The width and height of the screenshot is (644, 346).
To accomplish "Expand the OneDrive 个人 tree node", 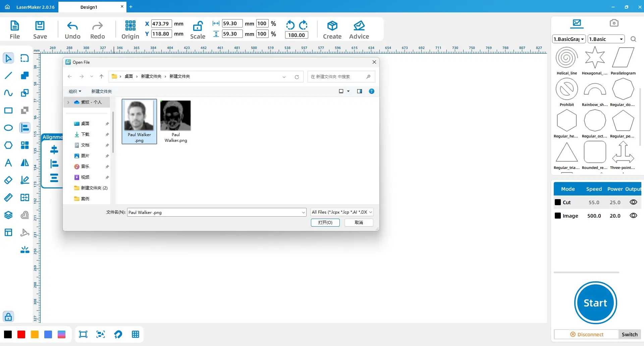I will click(x=68, y=102).
